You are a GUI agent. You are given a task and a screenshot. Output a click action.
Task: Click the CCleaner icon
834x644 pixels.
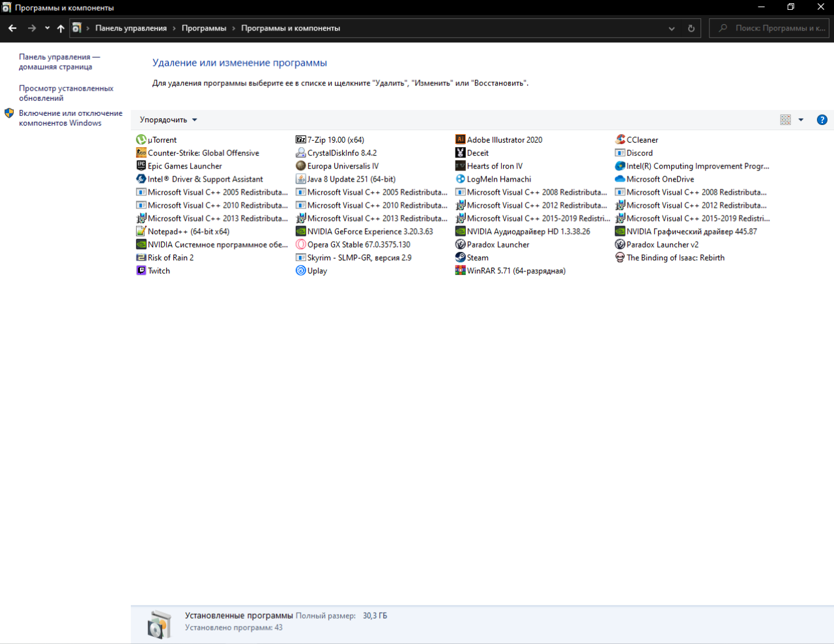[x=620, y=139]
